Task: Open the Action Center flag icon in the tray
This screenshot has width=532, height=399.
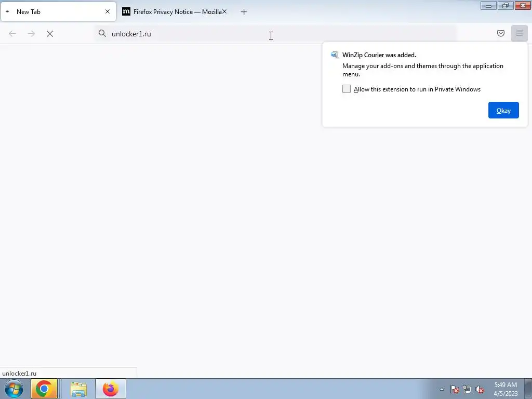Action: (x=455, y=390)
